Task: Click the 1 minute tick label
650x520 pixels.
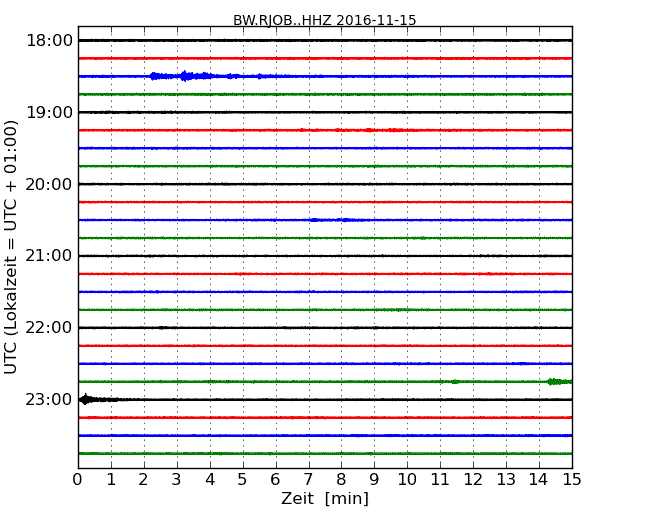Action: pos(111,479)
